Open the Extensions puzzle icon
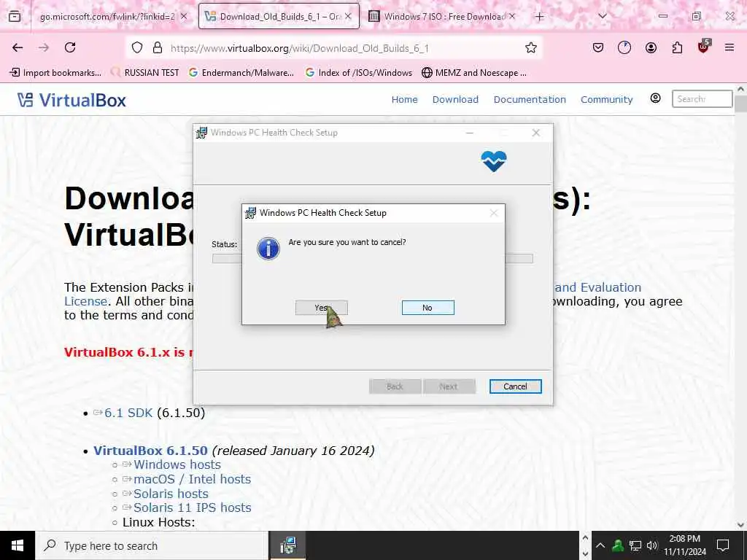This screenshot has height=560, width=747. pyautogui.click(x=677, y=47)
